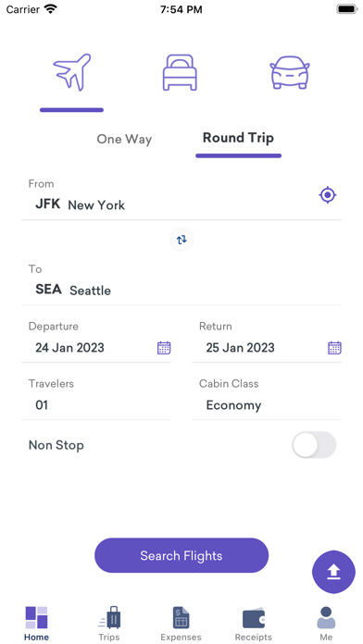Click the Search Flights button
The image size is (363, 644).
tap(181, 556)
